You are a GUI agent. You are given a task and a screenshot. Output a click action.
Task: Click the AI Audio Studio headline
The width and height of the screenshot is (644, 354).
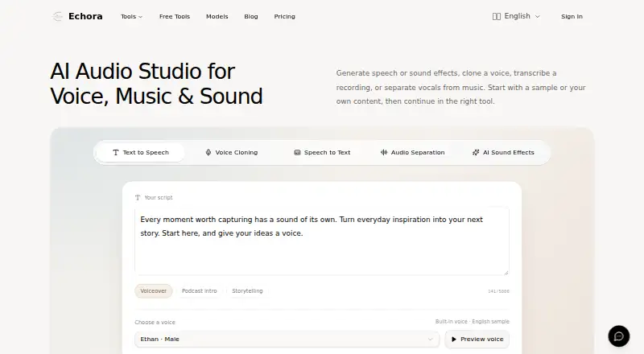point(156,84)
